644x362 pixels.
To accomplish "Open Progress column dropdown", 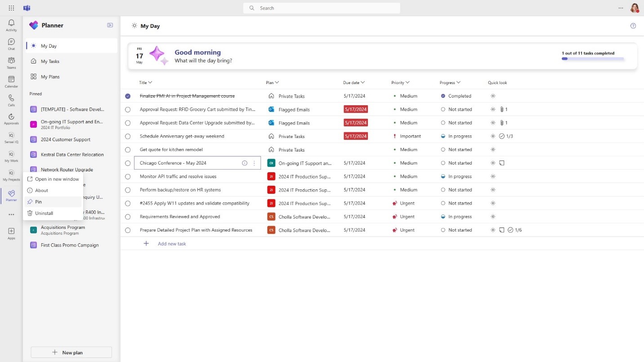I will pyautogui.click(x=450, y=82).
